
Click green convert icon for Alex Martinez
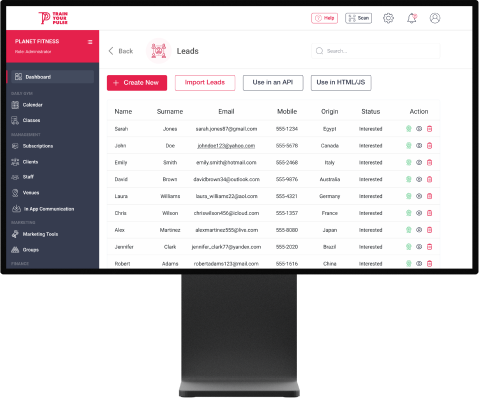[x=409, y=230]
